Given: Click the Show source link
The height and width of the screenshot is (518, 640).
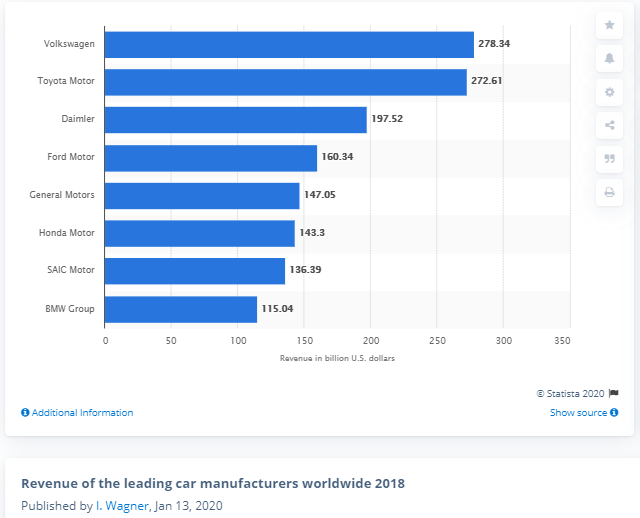Looking at the screenshot, I should 584,413.
